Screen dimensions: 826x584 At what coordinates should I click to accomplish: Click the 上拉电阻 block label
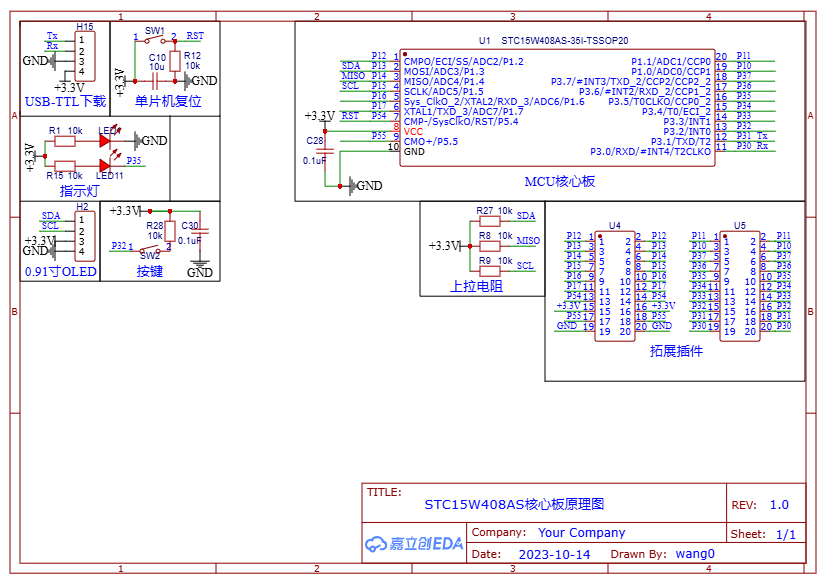(476, 286)
